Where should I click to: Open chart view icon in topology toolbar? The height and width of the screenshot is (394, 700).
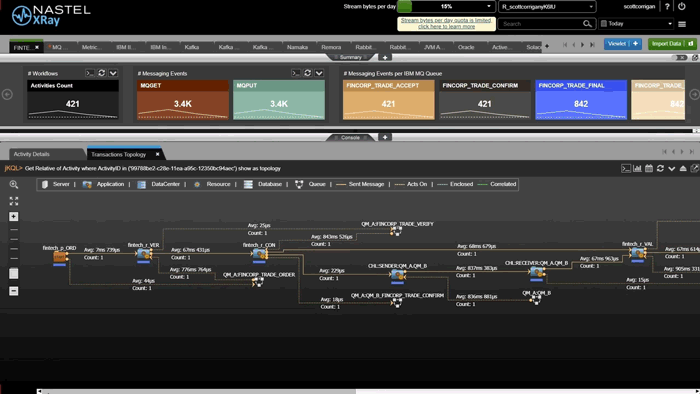click(638, 169)
